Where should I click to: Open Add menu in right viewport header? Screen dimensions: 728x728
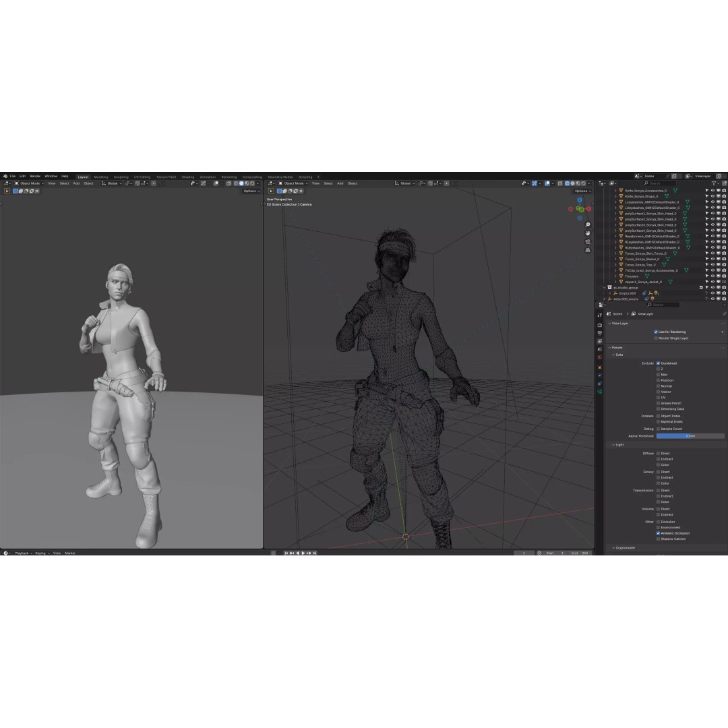click(340, 183)
